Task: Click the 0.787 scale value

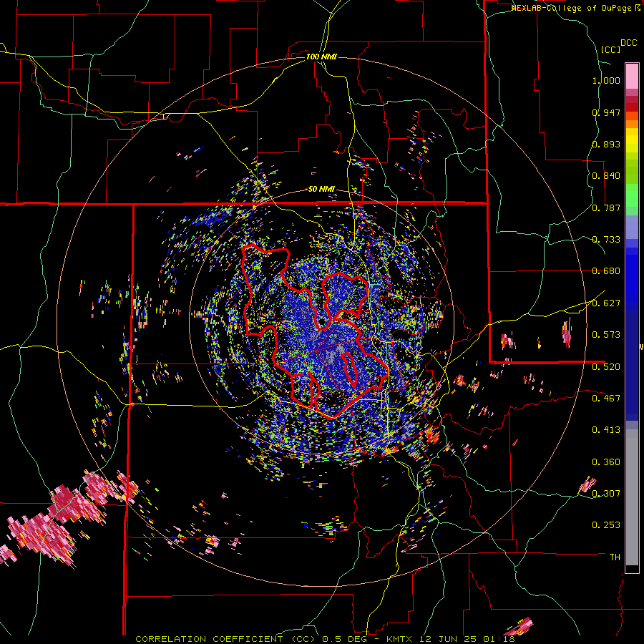Action: 606,208
